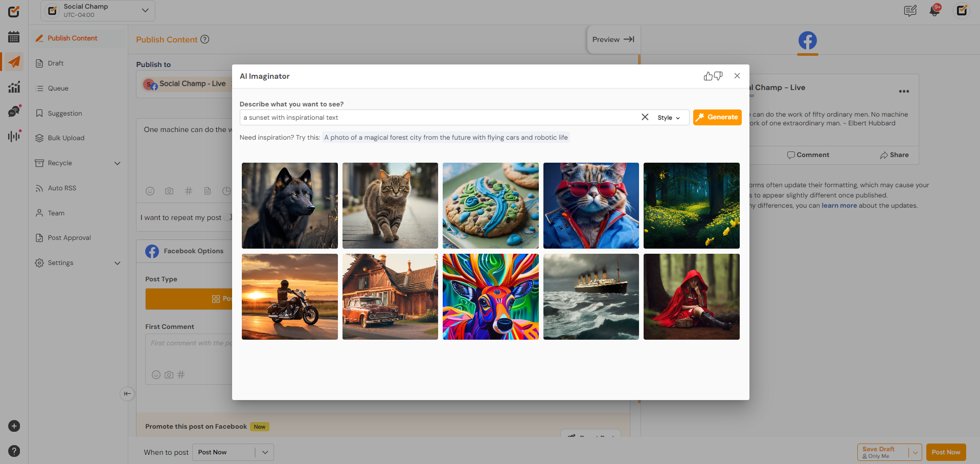The image size is (980, 464).
Task: Open the listening waveform icon in sidebar
Action: [14, 136]
